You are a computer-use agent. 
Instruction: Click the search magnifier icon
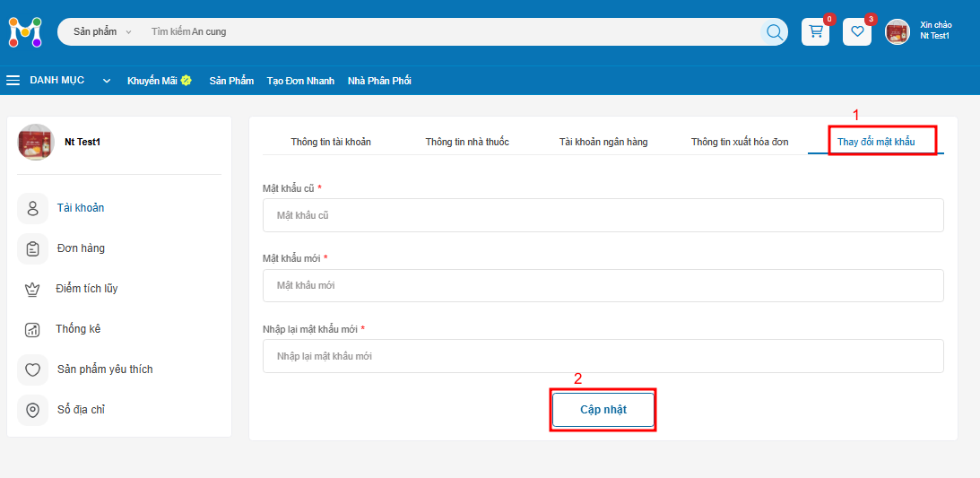(x=774, y=32)
